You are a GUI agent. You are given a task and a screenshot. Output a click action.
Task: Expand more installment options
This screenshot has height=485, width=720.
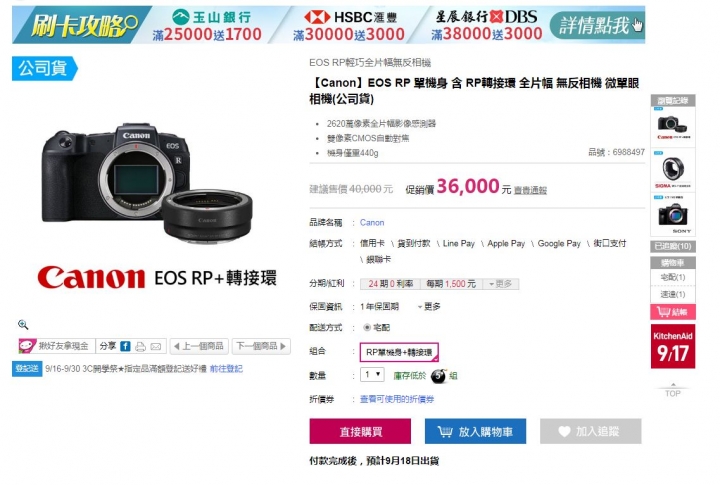[501, 284]
